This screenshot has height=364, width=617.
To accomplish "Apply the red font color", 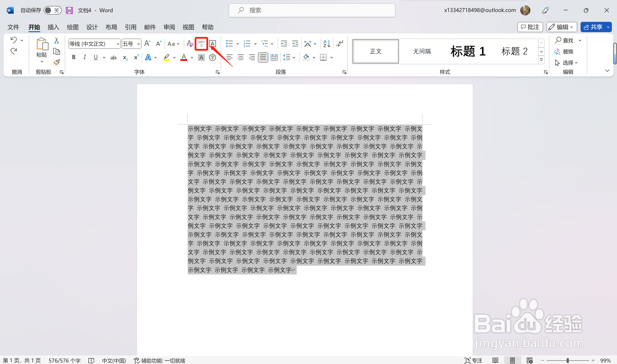I will pyautogui.click(x=184, y=57).
